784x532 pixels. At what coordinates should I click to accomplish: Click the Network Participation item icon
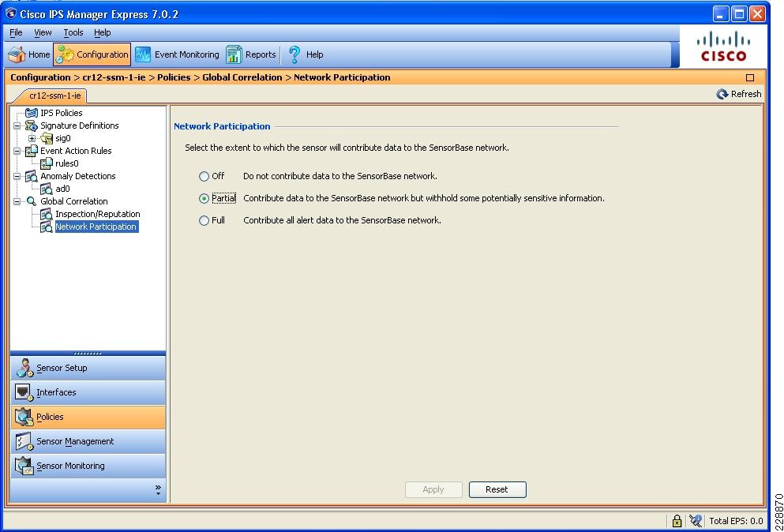click(47, 227)
